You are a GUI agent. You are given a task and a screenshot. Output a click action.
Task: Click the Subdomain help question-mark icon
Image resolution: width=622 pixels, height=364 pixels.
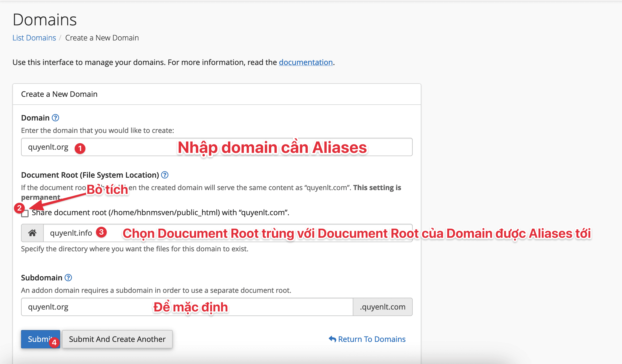[68, 278]
